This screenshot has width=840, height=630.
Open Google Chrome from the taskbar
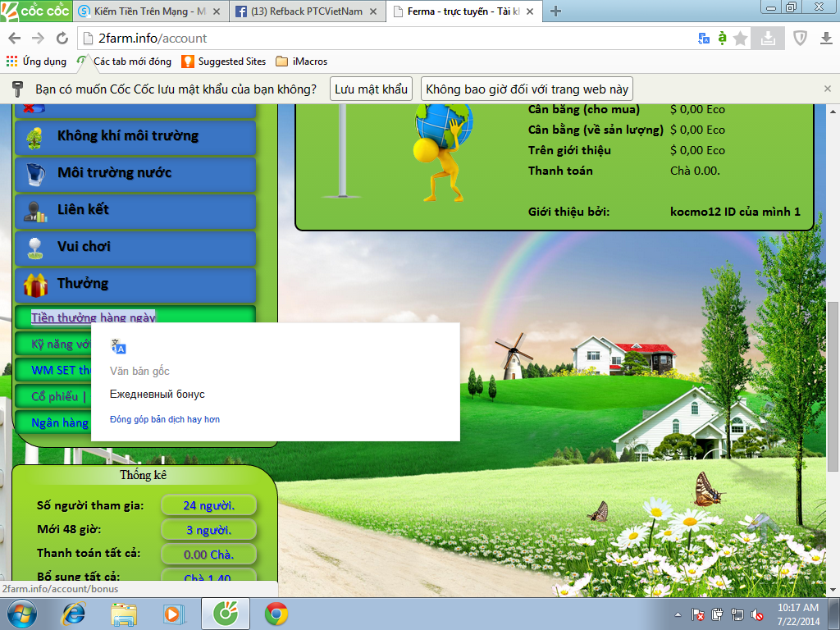pos(276,614)
